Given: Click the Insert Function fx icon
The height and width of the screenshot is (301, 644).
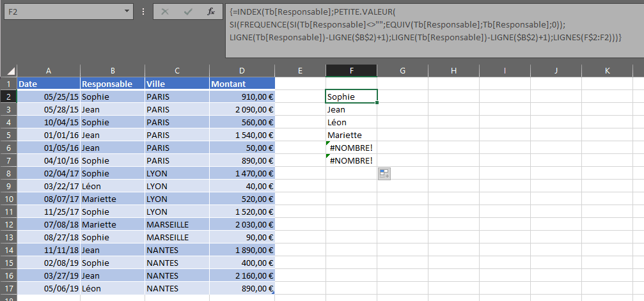Looking at the screenshot, I should tap(210, 12).
